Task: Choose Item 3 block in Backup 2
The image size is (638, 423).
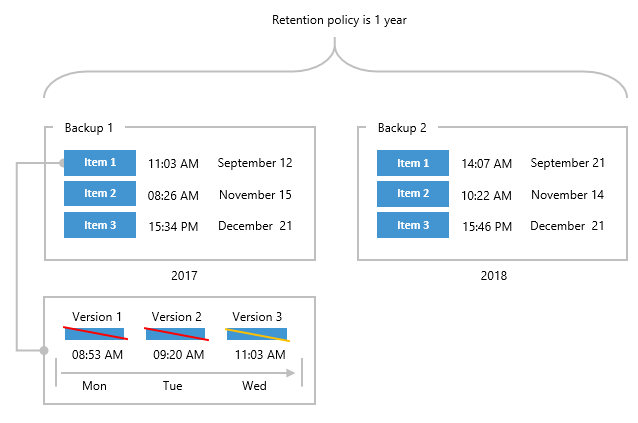Action: click(413, 225)
